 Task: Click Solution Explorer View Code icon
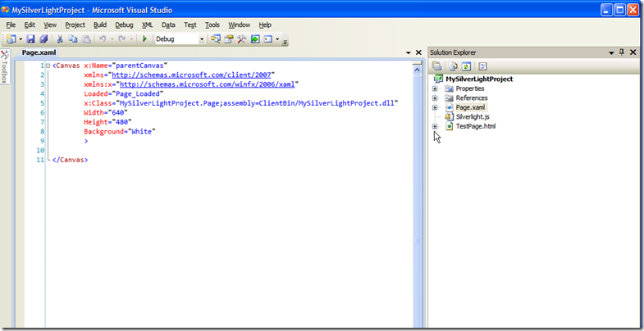(483, 66)
